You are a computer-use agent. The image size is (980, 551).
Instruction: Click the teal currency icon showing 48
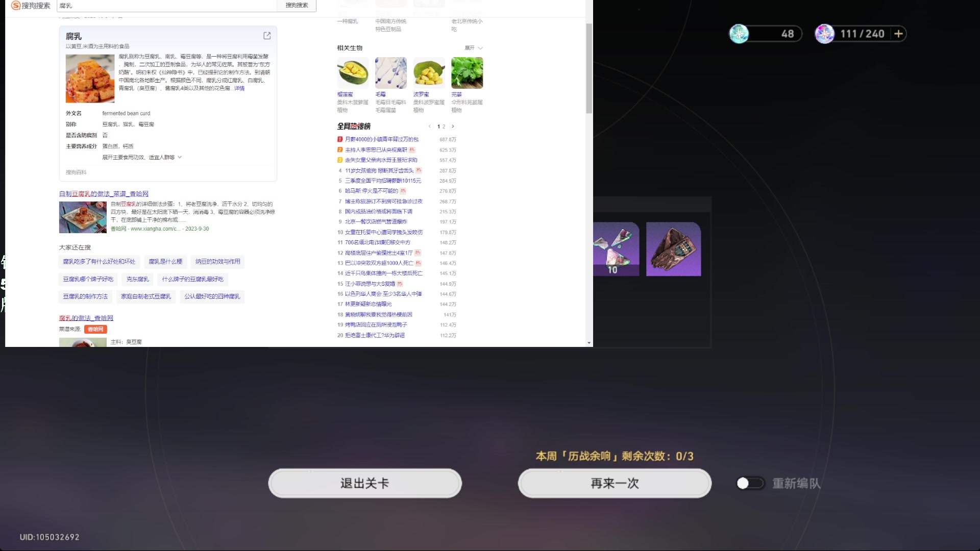[739, 34]
